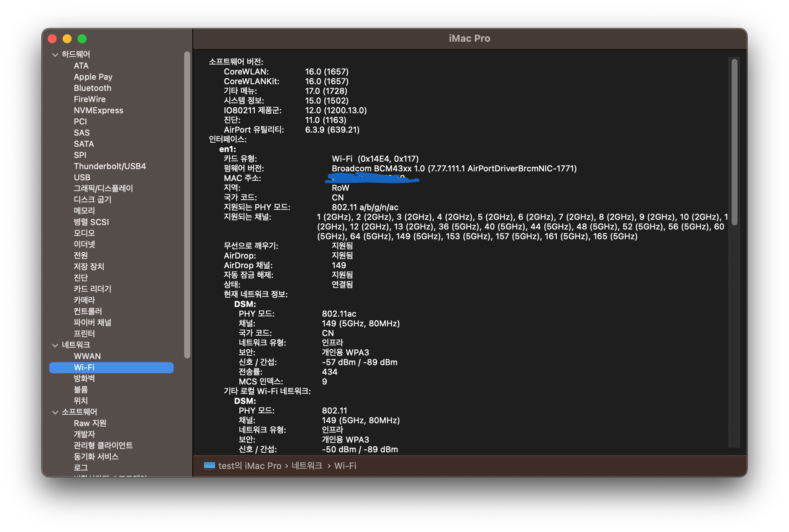Click 네트워크 in the bottom path bar
This screenshot has height=532, width=789.
tap(307, 466)
